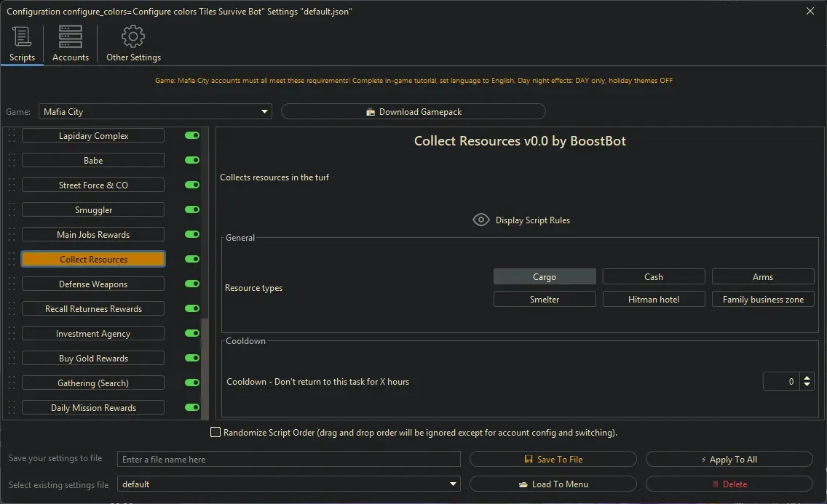The height and width of the screenshot is (504, 827).
Task: Click the trash icon on the Delete button
Action: pos(716,484)
